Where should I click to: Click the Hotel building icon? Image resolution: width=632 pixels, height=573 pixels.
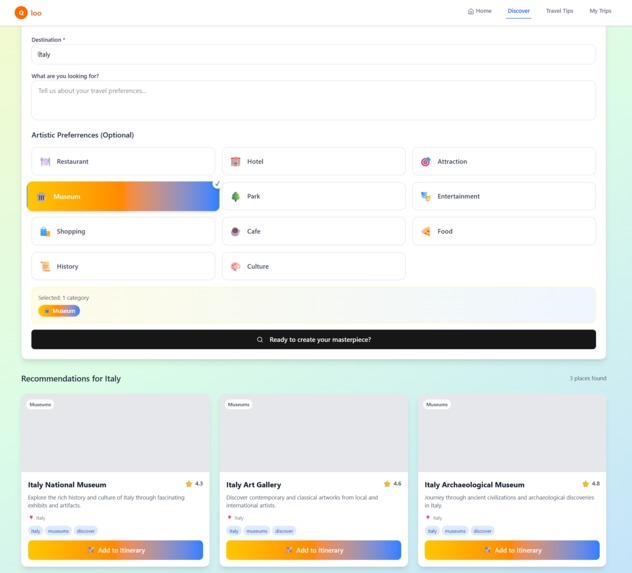click(235, 162)
